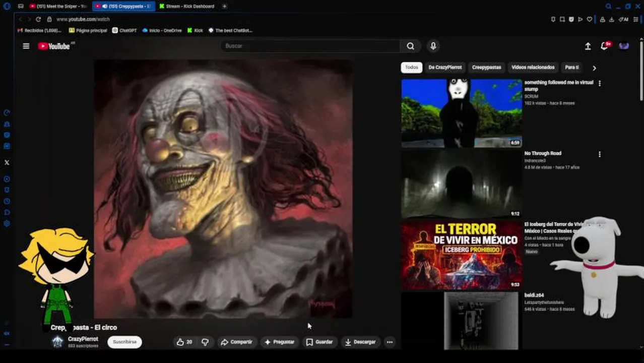Click the Preguntar button
Viewport: 644px width, 363px height.
coord(279,342)
